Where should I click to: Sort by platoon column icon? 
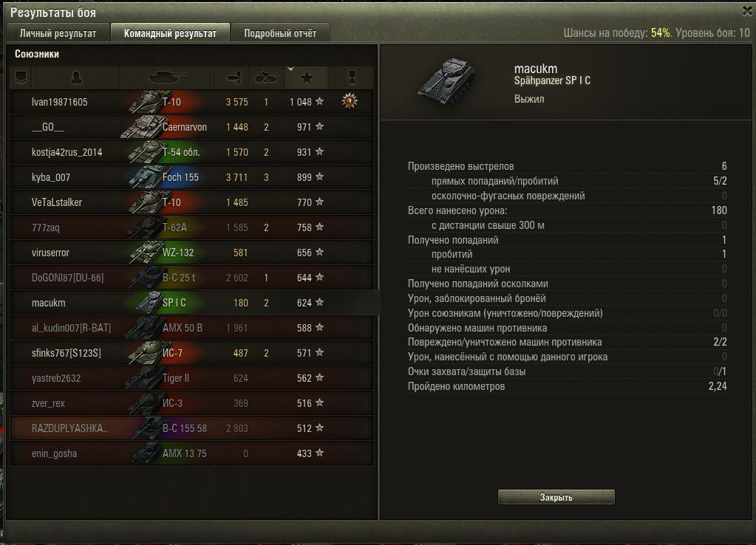pyautogui.click(x=21, y=78)
